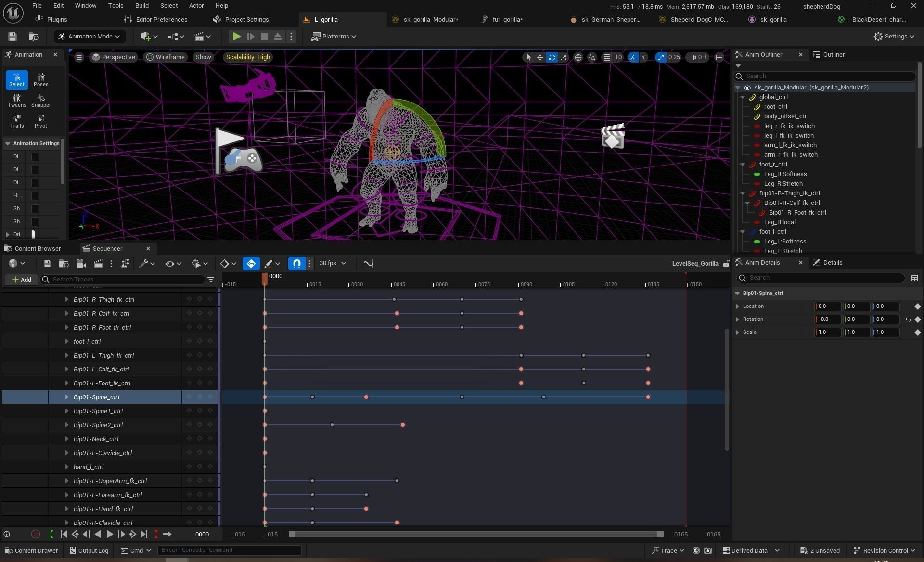Click the Pivot tool icon
924x562 pixels.
(x=41, y=121)
